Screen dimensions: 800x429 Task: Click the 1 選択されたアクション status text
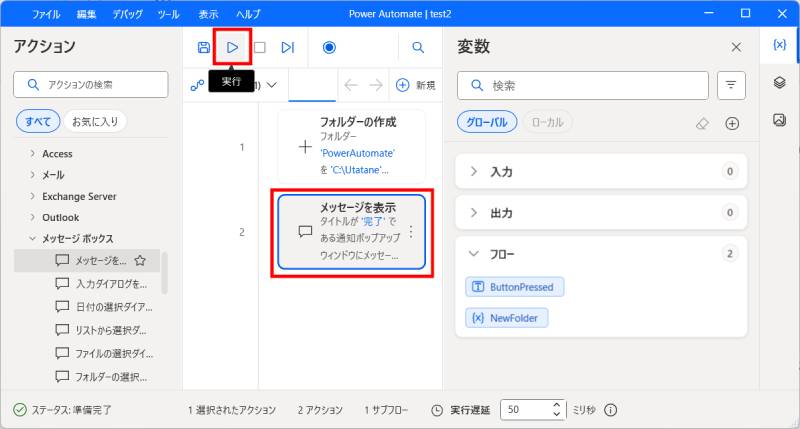click(232, 410)
